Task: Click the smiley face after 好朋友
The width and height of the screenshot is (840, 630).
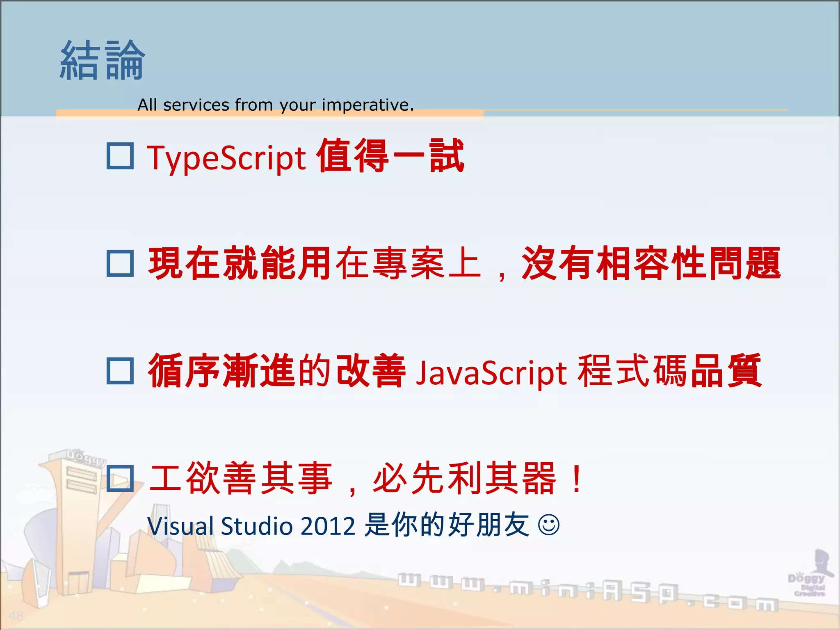Action: [549, 525]
